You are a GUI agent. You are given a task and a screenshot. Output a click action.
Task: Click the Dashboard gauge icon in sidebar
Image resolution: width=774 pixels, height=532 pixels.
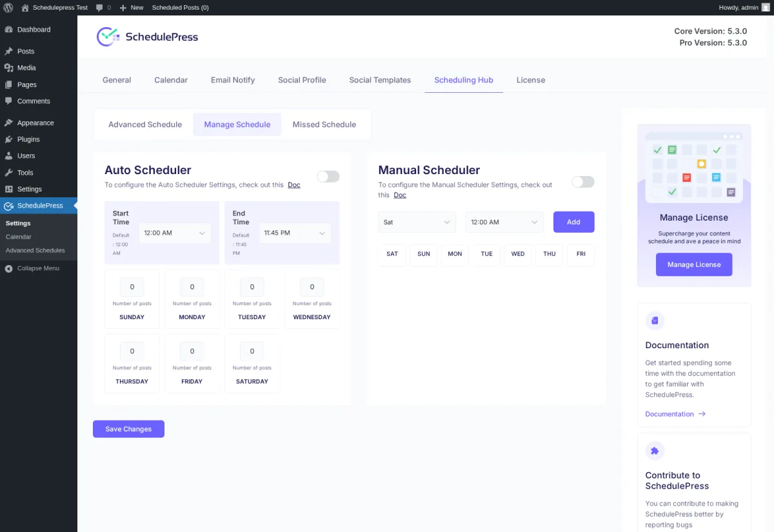[8, 30]
